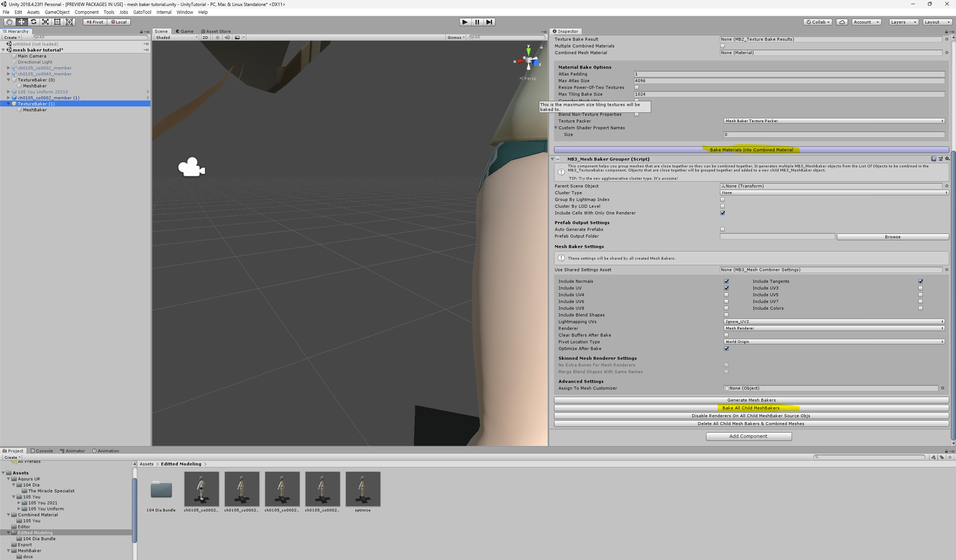Open the GameObject menu
Viewport: 956px width, 560px height.
[57, 12]
